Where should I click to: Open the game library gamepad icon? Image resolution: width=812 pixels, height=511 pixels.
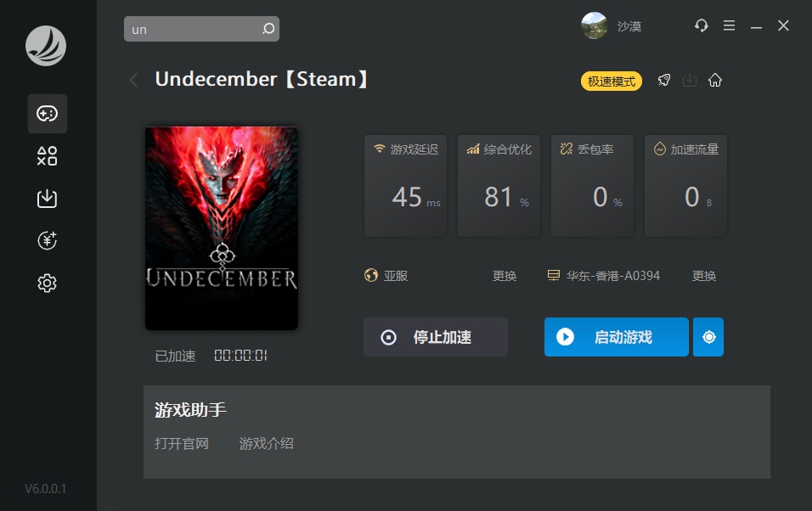point(47,114)
